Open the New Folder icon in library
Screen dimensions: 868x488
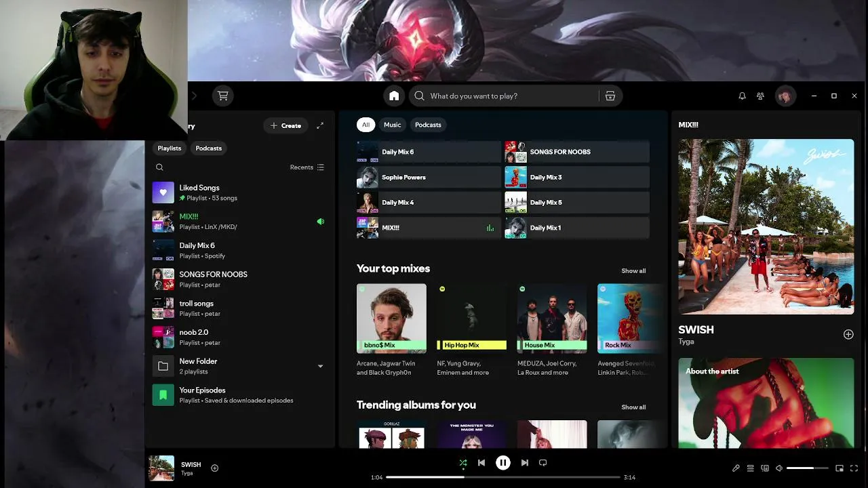[163, 366]
